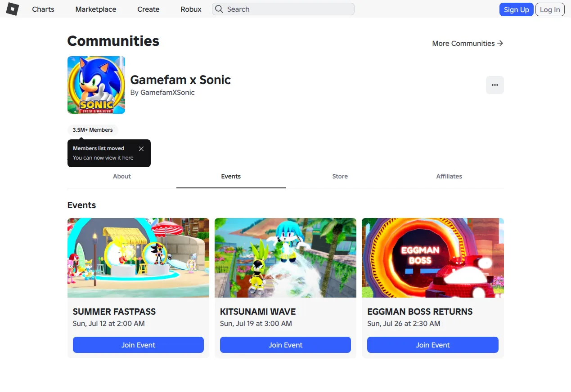Screen dimensions: 571x392
Task: Join the KITSUNAMI WAVE event
Action: [x=285, y=345]
